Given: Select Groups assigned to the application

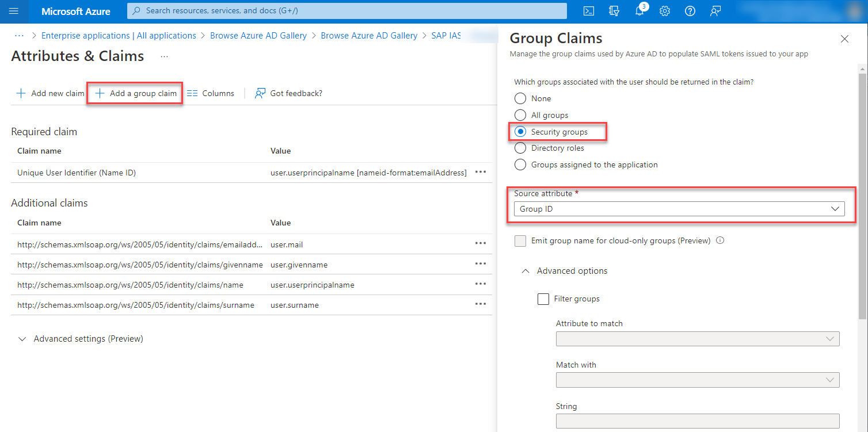Looking at the screenshot, I should (x=520, y=165).
